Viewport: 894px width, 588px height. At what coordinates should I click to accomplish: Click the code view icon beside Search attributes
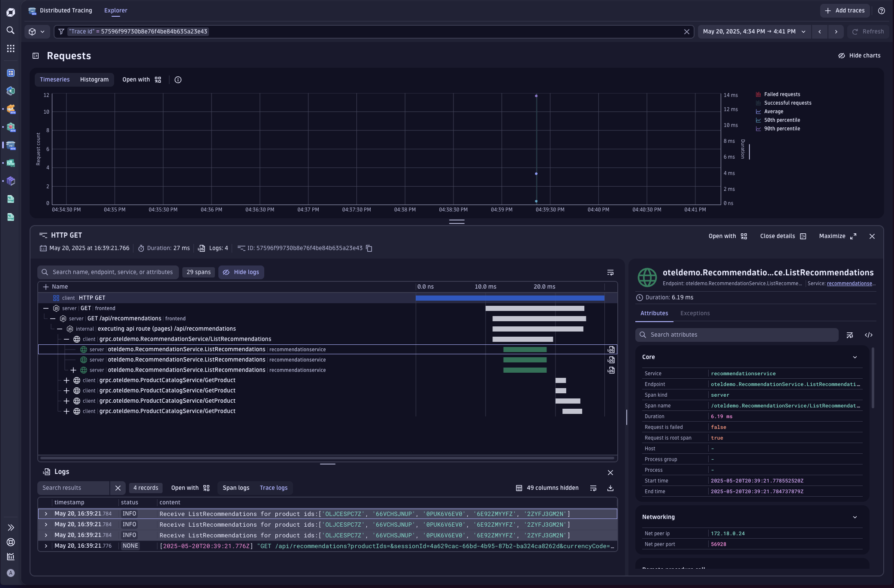point(869,335)
